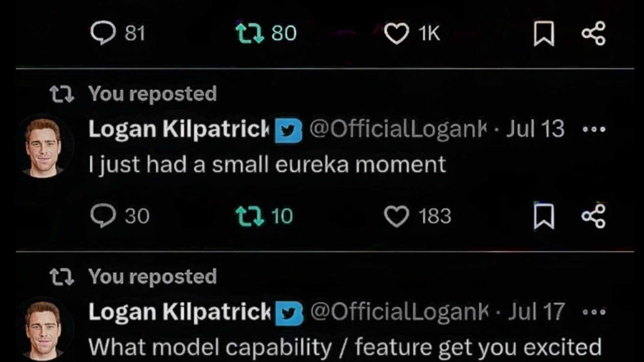Open replies on the top post with 81 comments

click(103, 33)
